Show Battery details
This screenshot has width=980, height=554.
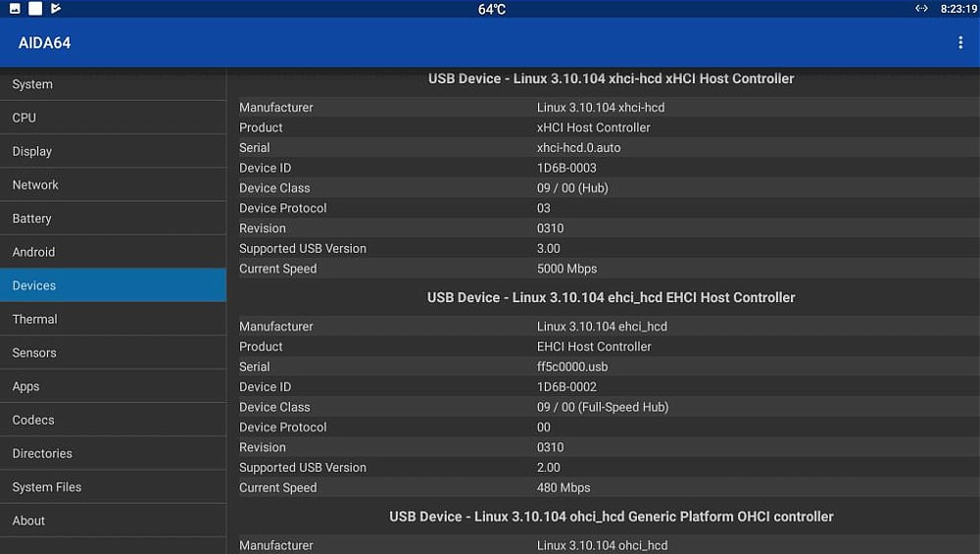[113, 219]
